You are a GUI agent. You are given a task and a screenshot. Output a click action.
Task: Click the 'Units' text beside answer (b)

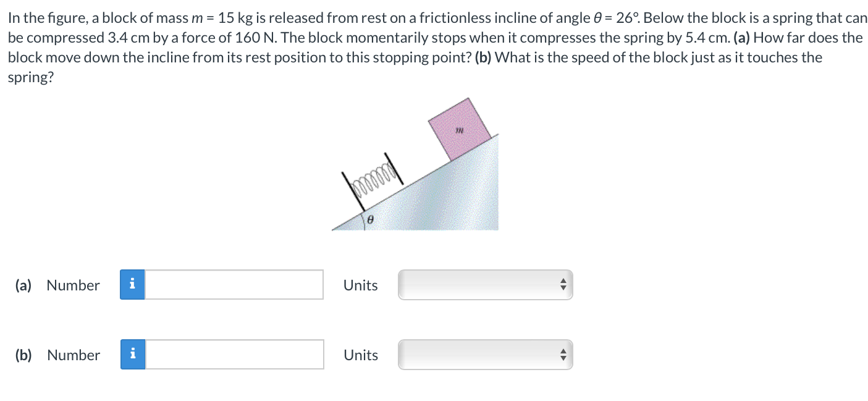[x=360, y=355]
